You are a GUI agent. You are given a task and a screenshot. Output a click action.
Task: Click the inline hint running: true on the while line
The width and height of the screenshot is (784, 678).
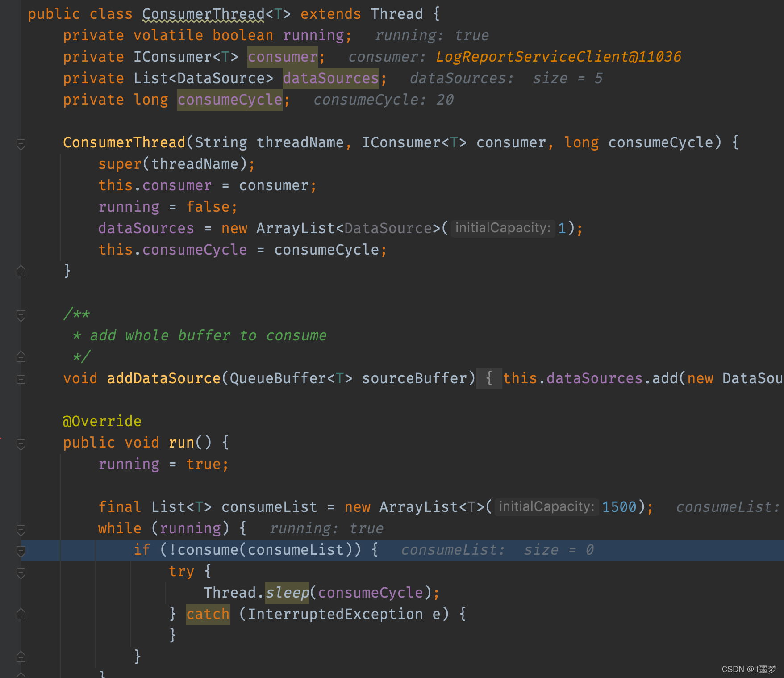click(326, 528)
